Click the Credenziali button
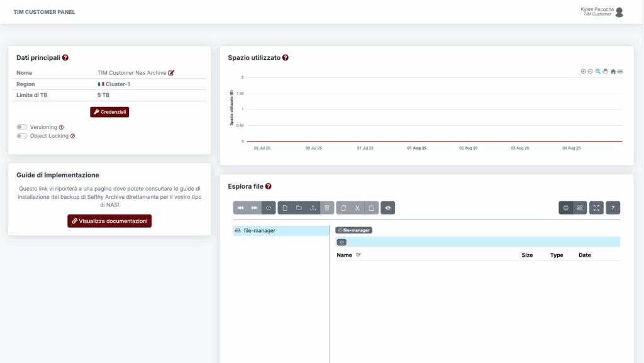This screenshot has width=644, height=363. [109, 112]
